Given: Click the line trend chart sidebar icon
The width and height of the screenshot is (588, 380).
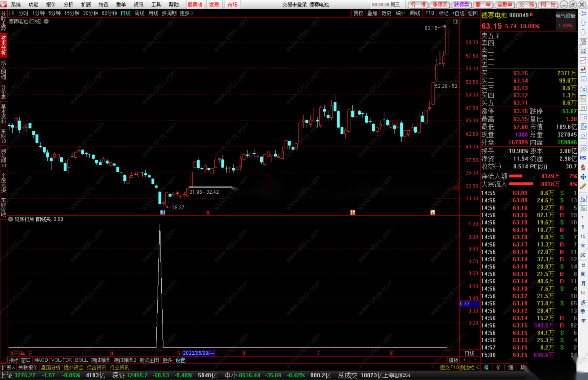Looking at the screenshot, I should [583, 60].
